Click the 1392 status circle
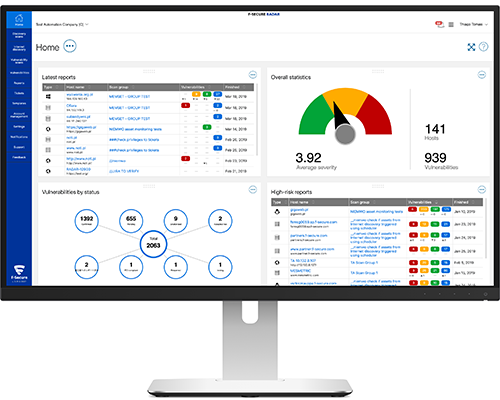 point(86,221)
